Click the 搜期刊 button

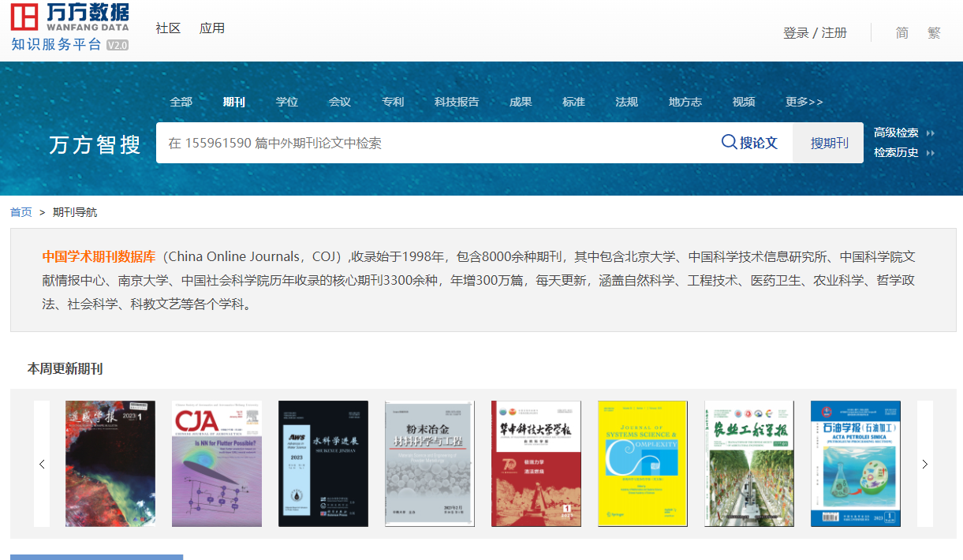(829, 143)
